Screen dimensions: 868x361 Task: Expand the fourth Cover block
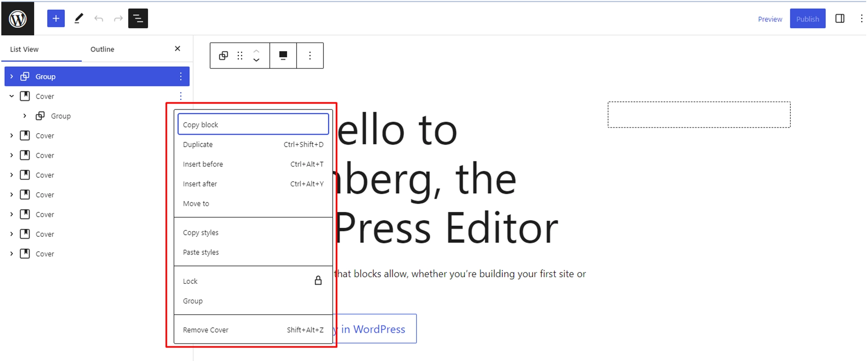point(11,175)
